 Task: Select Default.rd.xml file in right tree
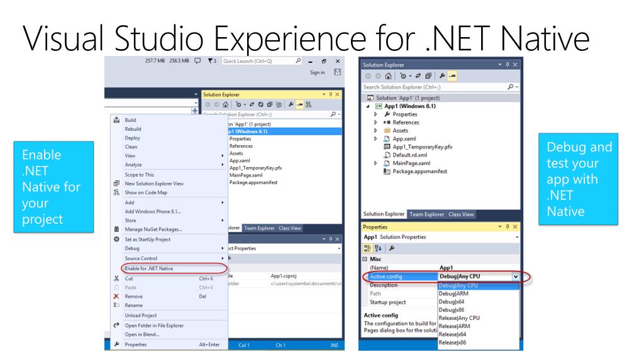409,155
